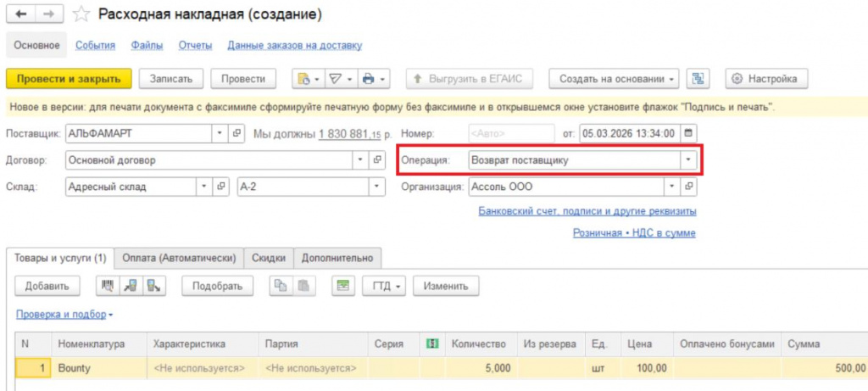This screenshot has height=391, width=868.
Task: Open Создать на основании dropdown
Action: tap(615, 79)
